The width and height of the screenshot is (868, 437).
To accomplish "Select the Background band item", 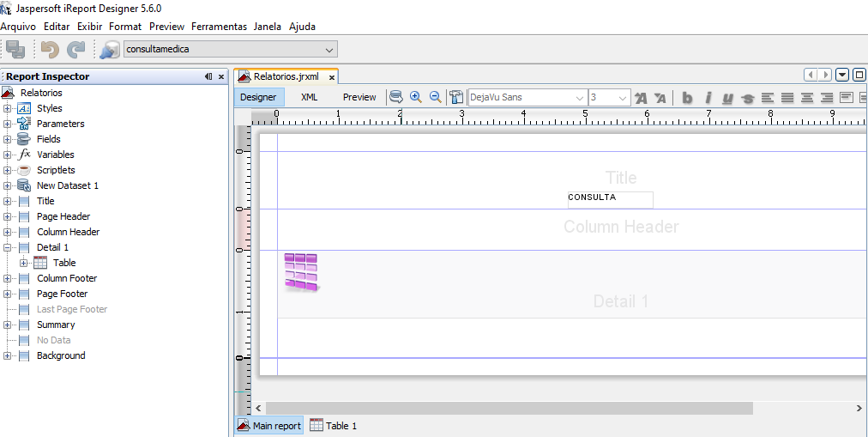I will [x=61, y=356].
